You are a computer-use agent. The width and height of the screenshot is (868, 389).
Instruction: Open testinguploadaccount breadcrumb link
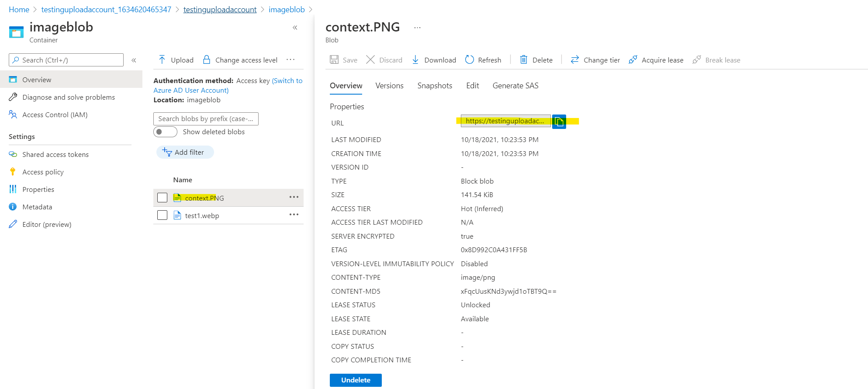tap(220, 10)
